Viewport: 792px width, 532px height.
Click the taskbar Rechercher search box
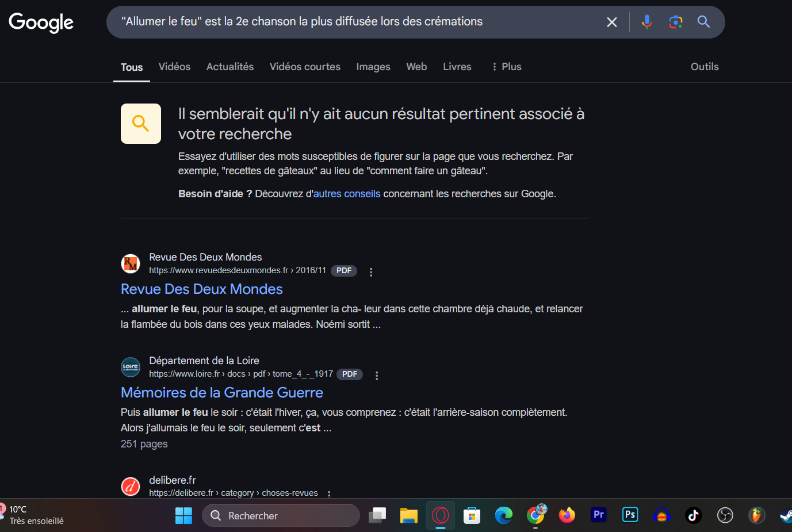(281, 515)
